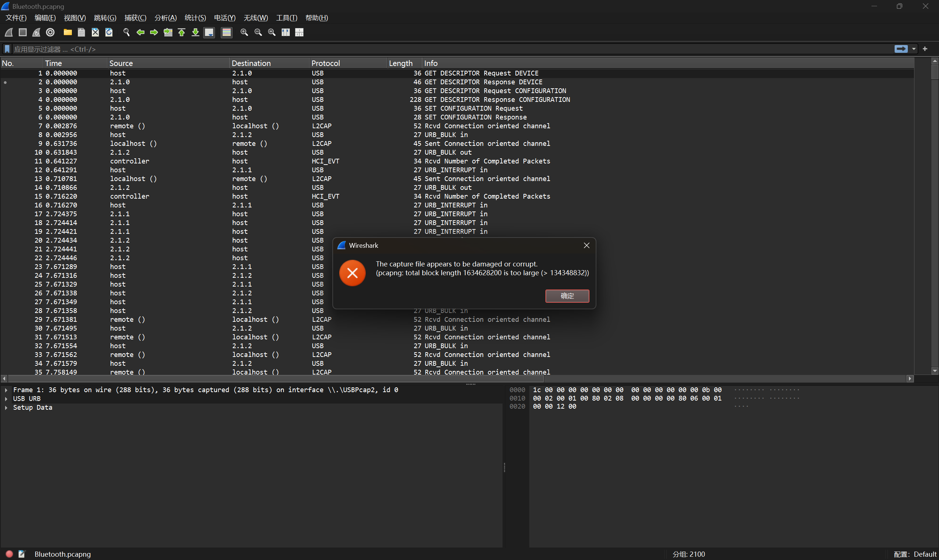Save the capture file icon
The image size is (939, 560).
tap(81, 33)
